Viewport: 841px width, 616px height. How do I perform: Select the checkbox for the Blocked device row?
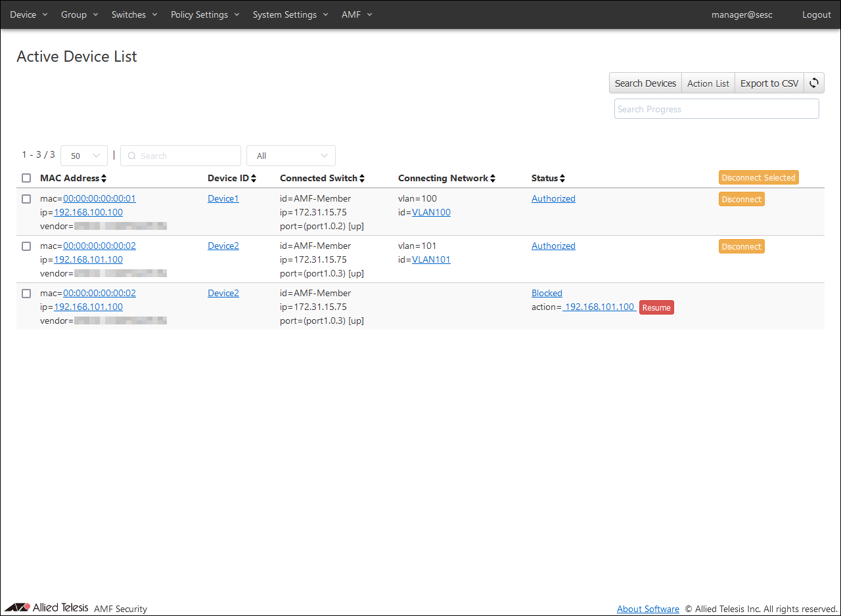(x=26, y=294)
